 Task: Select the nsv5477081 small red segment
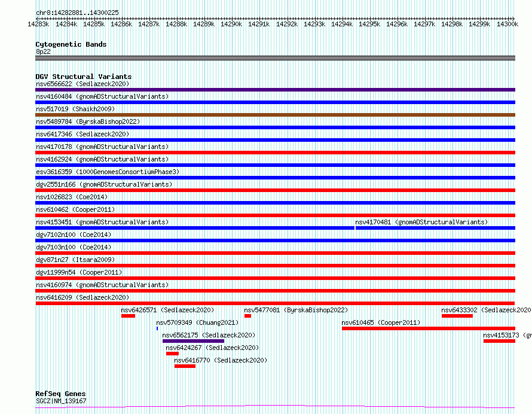[x=247, y=316]
